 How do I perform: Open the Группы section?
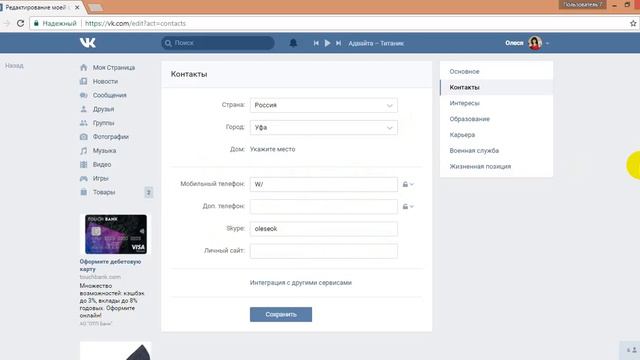103,123
